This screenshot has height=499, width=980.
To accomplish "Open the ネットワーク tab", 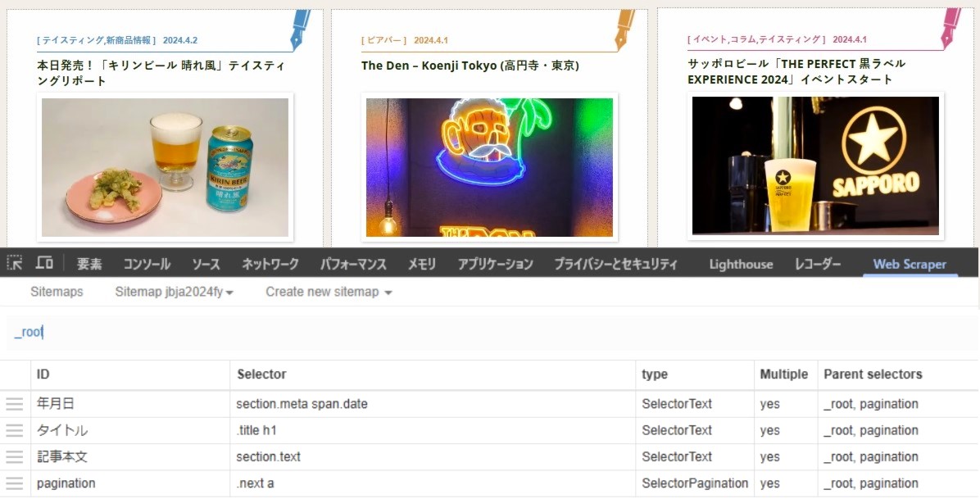I will (270, 264).
